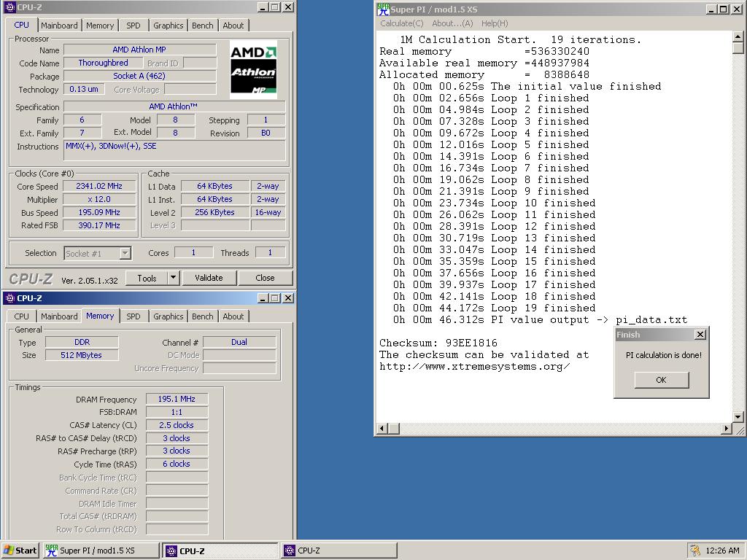
Task: Open the Windows Start menu
Action: click(x=20, y=551)
